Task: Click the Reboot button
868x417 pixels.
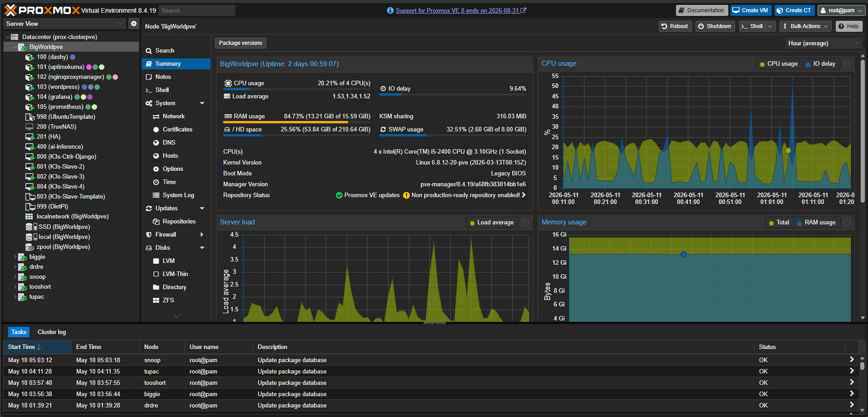Action: pyautogui.click(x=675, y=26)
